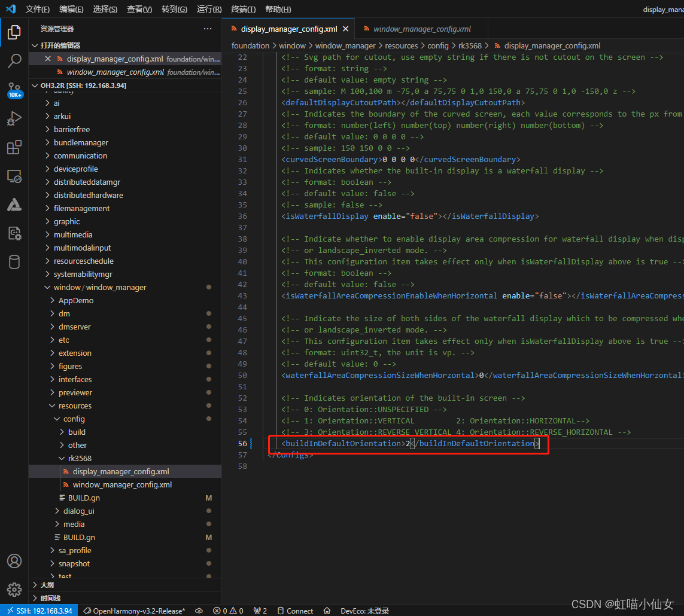Open window_manager_config.xml in file tree
The width and height of the screenshot is (684, 616).
pos(124,484)
